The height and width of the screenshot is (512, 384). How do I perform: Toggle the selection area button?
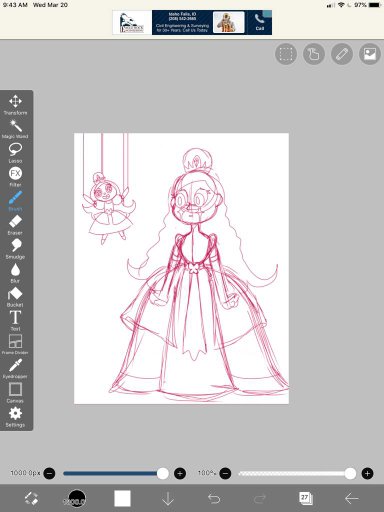(286, 54)
